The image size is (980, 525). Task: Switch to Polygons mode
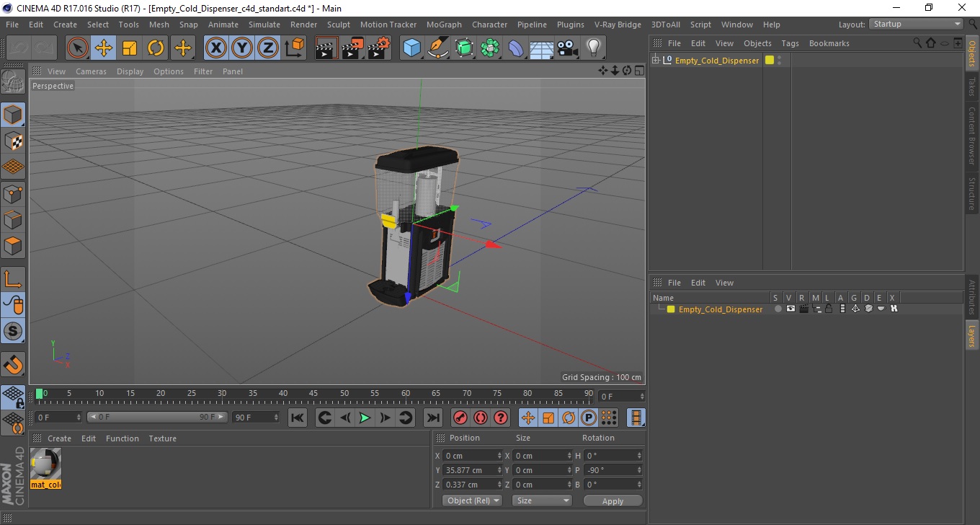[x=13, y=245]
